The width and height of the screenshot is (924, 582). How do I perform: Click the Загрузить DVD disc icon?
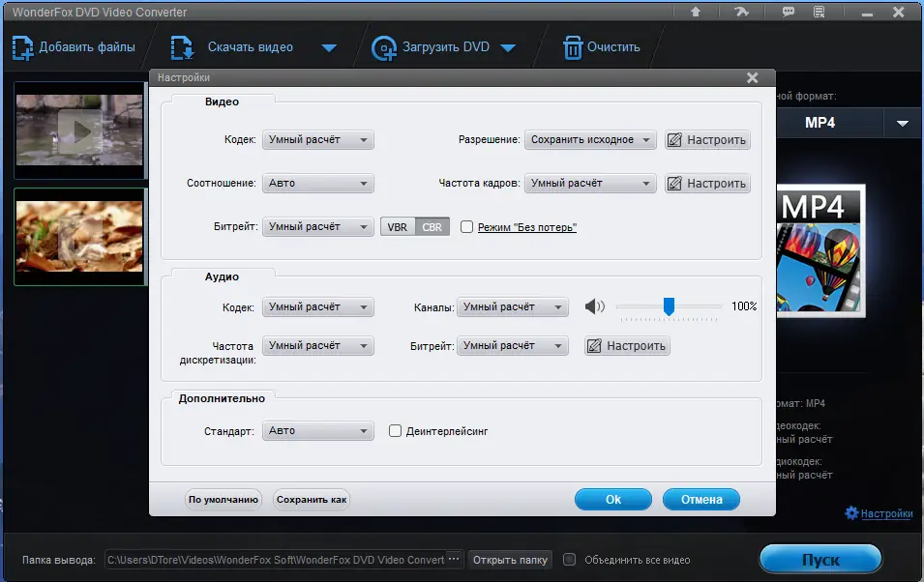pos(383,47)
